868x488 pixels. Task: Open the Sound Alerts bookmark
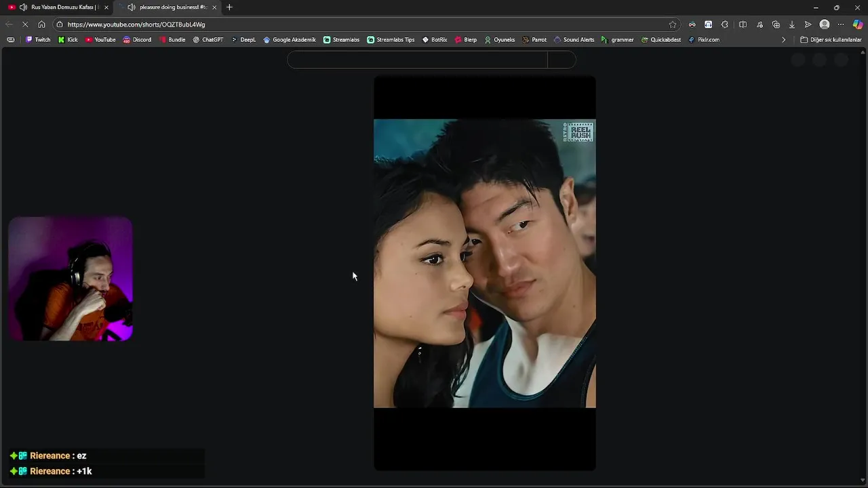(574, 40)
